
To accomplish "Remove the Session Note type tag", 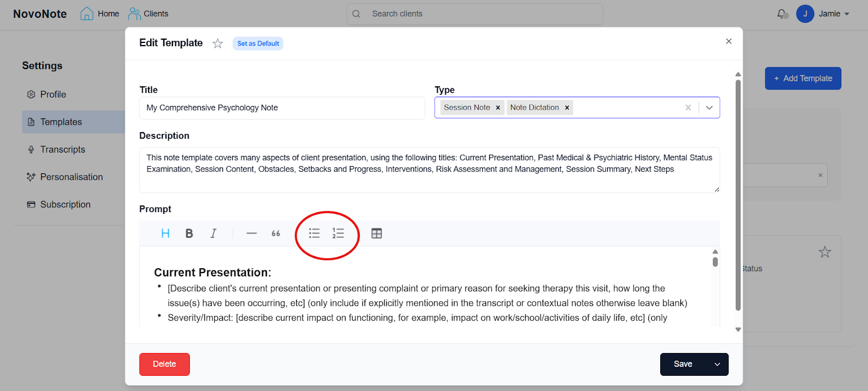I will 498,108.
